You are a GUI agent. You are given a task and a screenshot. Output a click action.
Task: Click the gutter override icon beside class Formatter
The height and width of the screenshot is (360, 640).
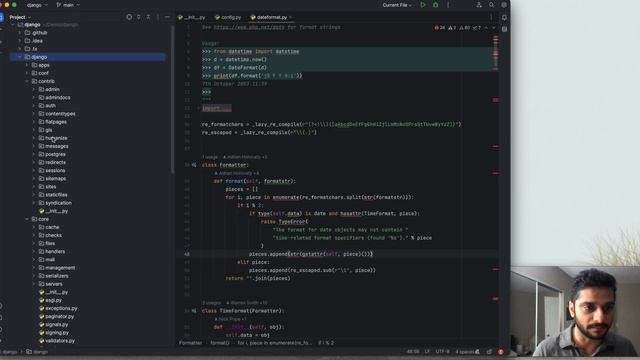click(194, 165)
